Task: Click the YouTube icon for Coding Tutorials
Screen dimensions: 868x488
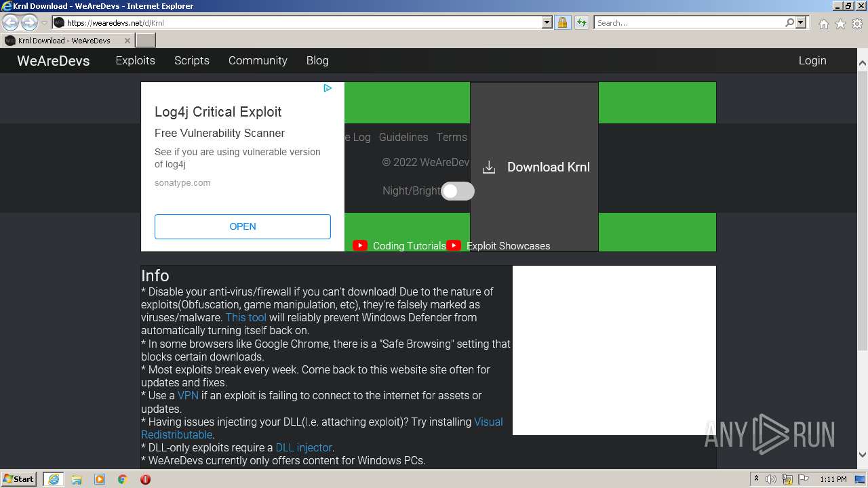Action: [360, 245]
